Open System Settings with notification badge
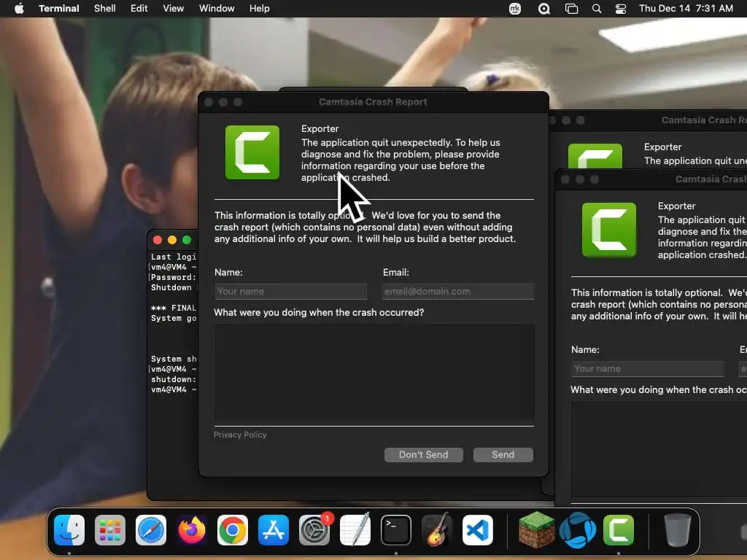 tap(314, 530)
